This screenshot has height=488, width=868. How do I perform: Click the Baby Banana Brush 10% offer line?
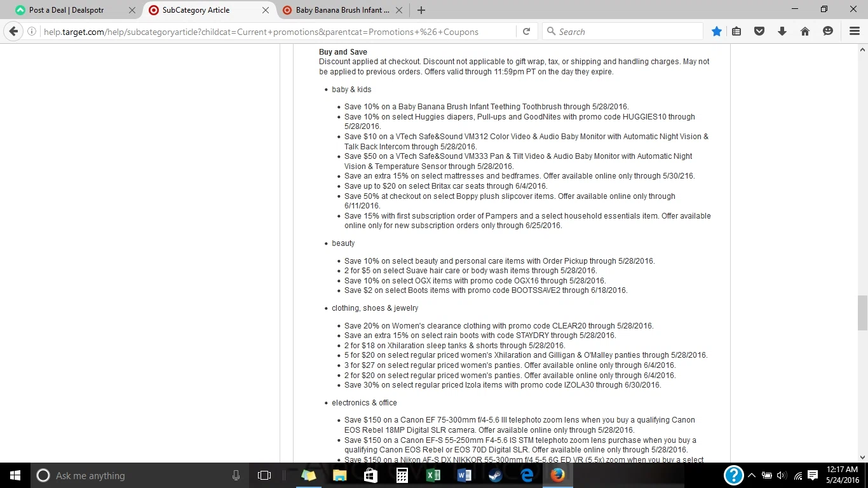(x=487, y=107)
